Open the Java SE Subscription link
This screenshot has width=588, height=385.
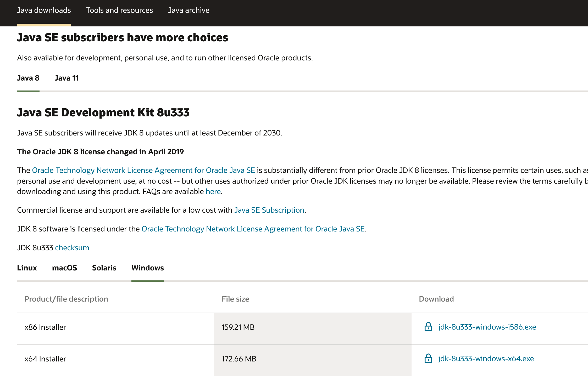tap(269, 210)
